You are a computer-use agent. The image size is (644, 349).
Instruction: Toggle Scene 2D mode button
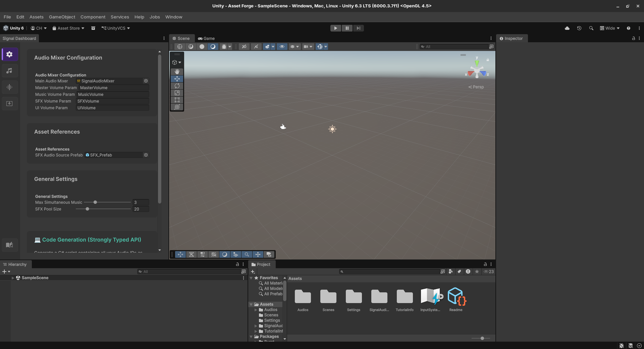coord(244,47)
